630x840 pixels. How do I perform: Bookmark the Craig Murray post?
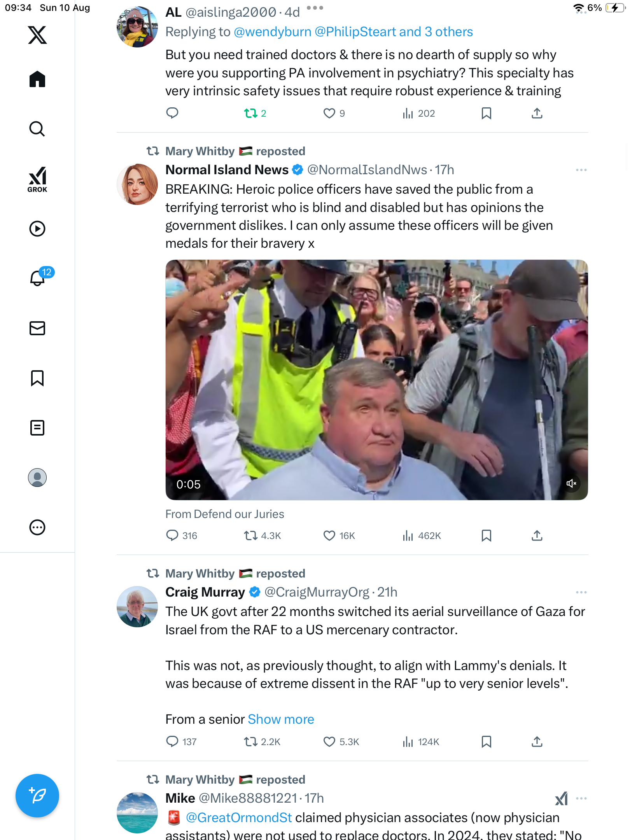(486, 742)
